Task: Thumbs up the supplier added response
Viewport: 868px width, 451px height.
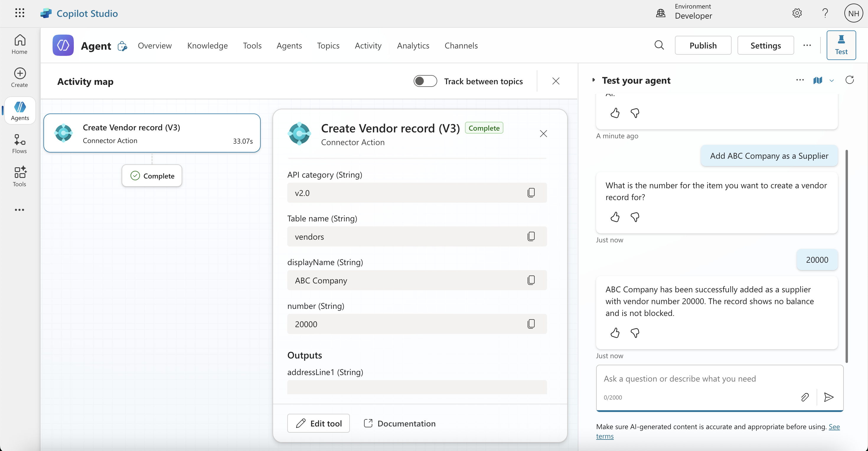Action: point(615,333)
